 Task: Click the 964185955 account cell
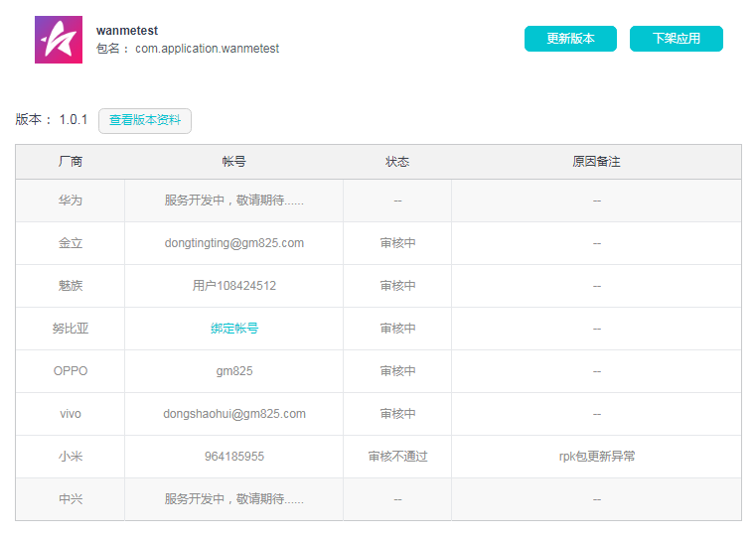pyautogui.click(x=234, y=456)
